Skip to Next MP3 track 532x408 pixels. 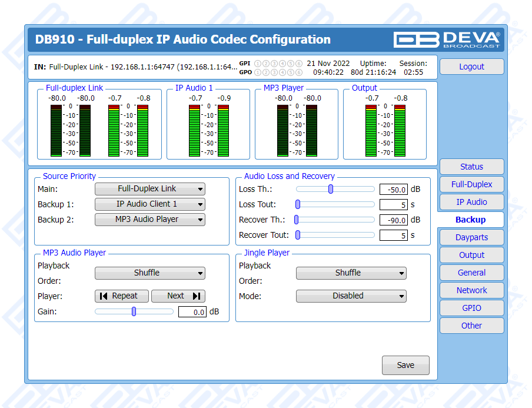pyautogui.click(x=178, y=296)
